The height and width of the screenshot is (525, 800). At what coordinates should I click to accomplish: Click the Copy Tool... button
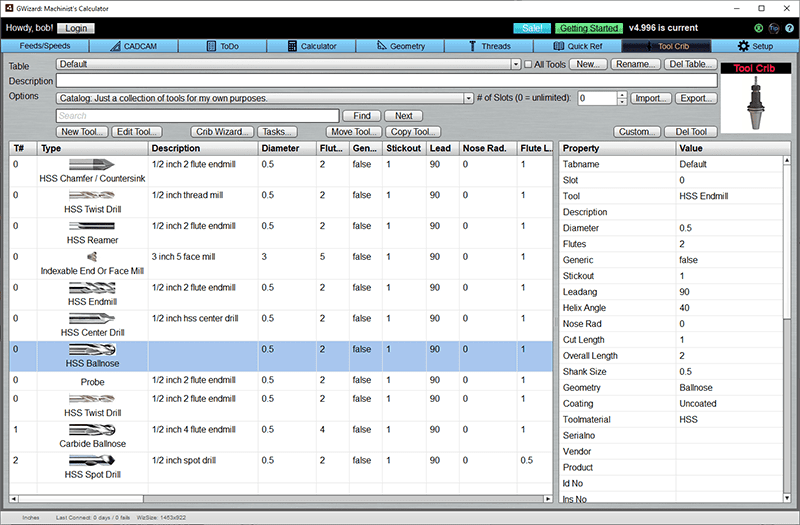click(413, 132)
